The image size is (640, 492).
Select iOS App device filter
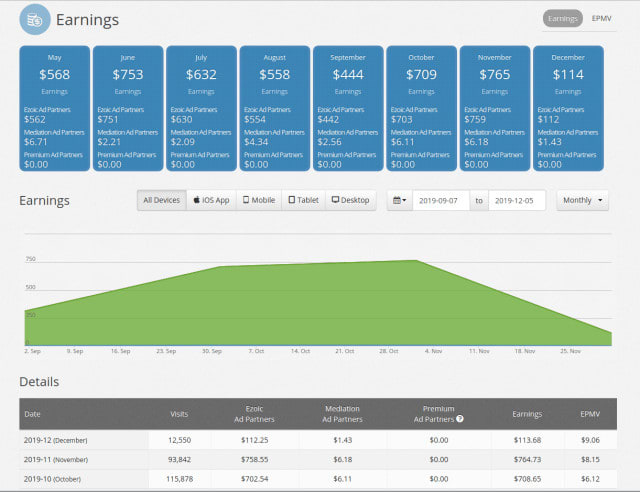click(x=211, y=200)
